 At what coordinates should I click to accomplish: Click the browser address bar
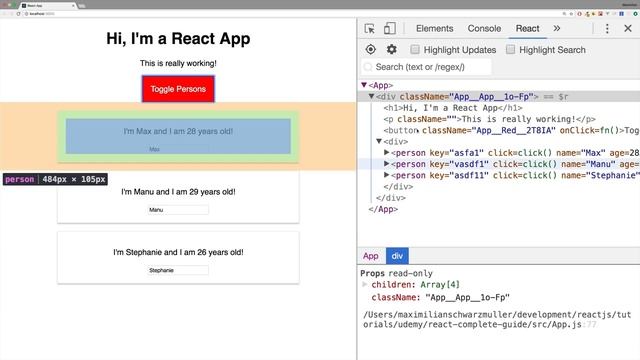coord(286,13)
